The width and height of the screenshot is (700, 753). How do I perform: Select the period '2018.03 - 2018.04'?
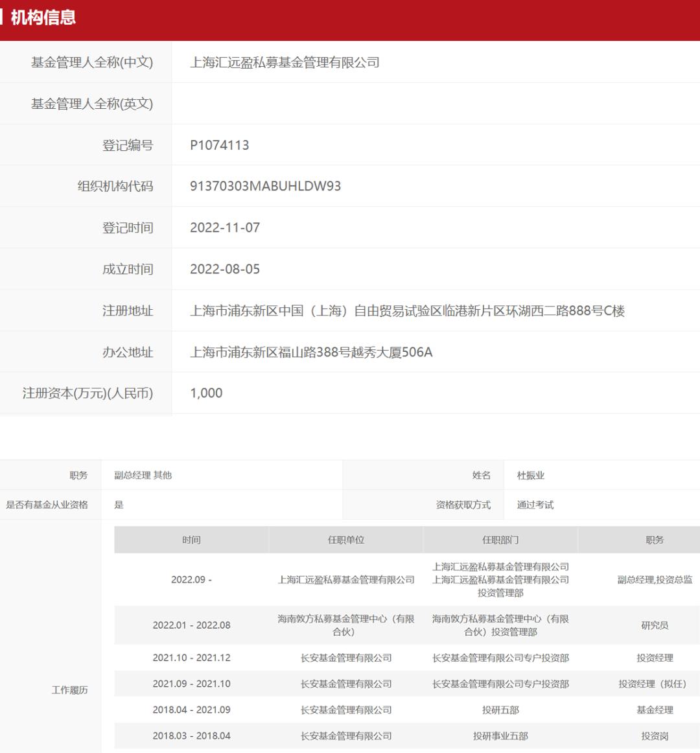191,736
